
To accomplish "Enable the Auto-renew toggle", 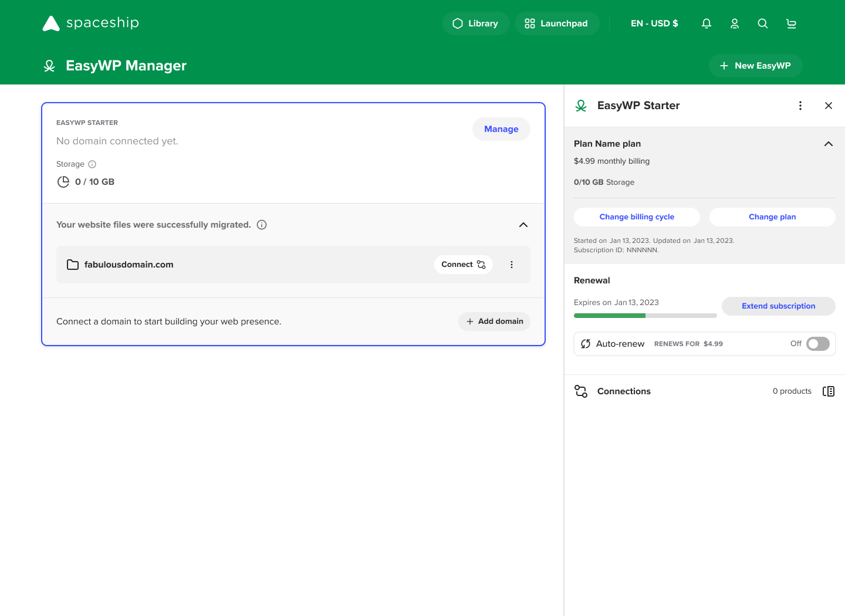I will (817, 344).
